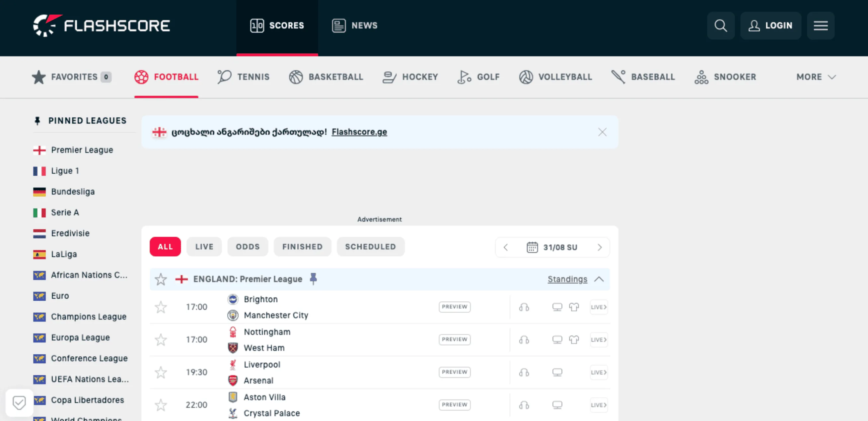868x421 pixels.
Task: Click TV icon for Aston Villa match
Action: point(557,405)
